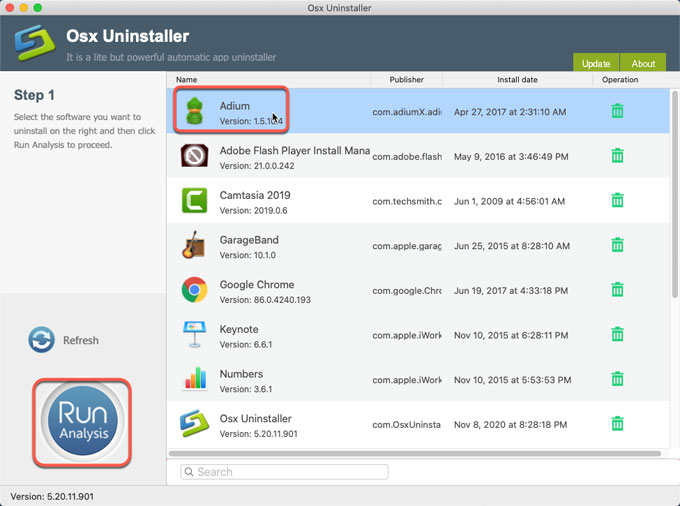Click 'Jun 25, 2015 at 8:28:10 AM' date

coord(512,246)
